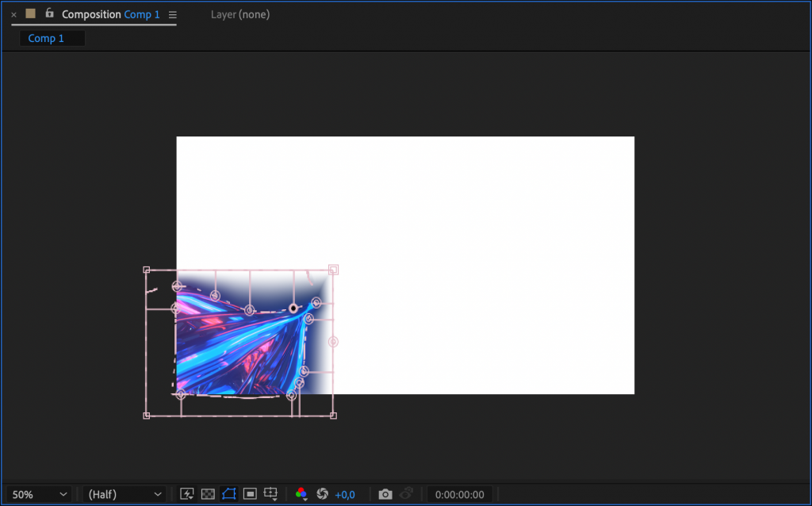Click the blue Comp 1 link in the tab
The height and width of the screenshot is (506, 812).
(x=141, y=13)
